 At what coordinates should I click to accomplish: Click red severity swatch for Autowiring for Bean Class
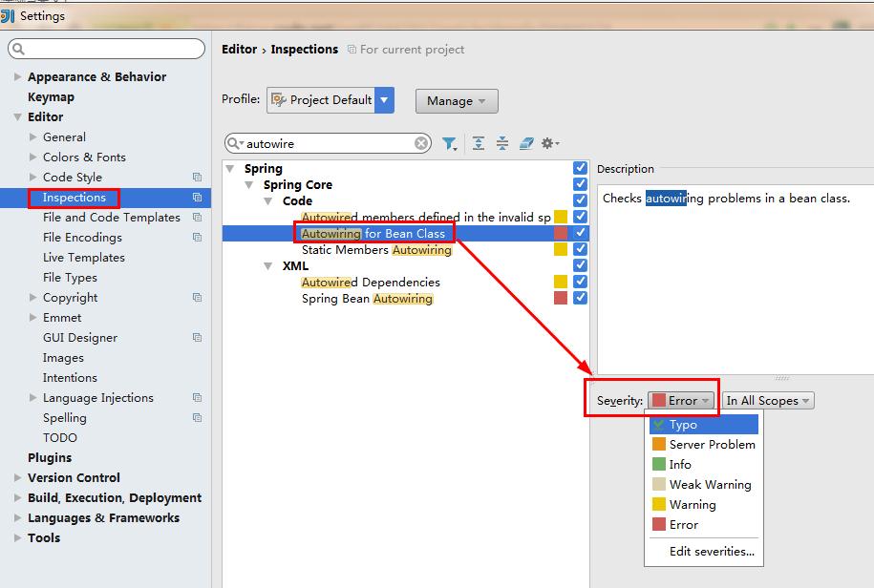pyautogui.click(x=561, y=233)
